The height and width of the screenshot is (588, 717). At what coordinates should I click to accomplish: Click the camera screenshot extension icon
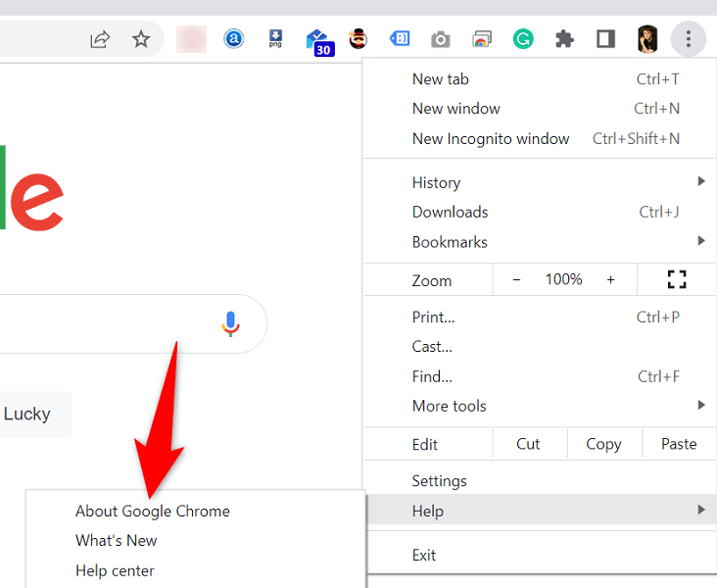click(x=441, y=39)
